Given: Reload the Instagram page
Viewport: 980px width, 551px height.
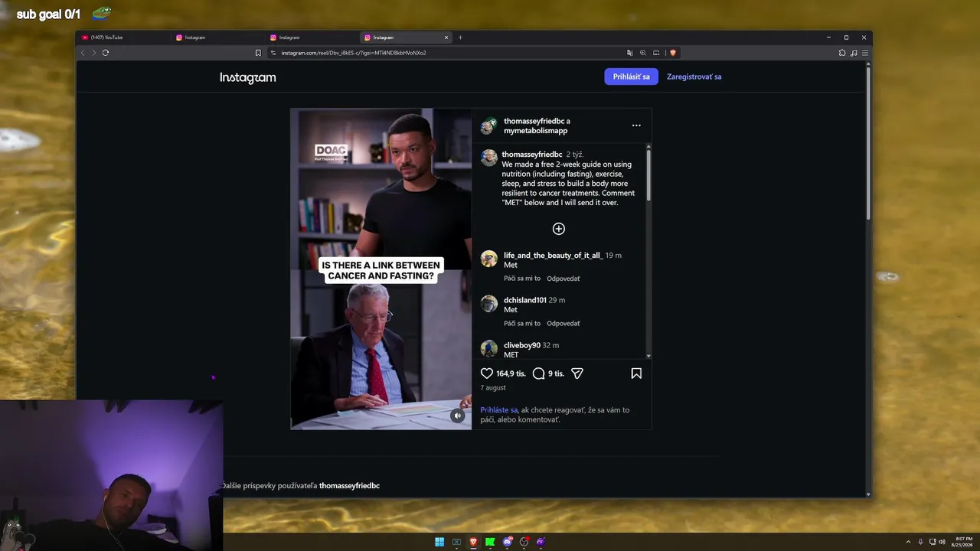Looking at the screenshot, I should point(106,53).
